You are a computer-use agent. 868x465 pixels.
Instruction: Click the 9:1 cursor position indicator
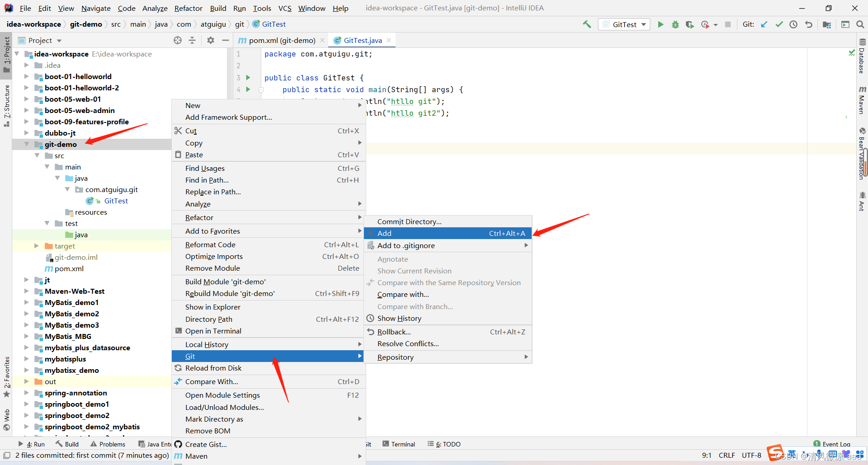click(x=707, y=455)
